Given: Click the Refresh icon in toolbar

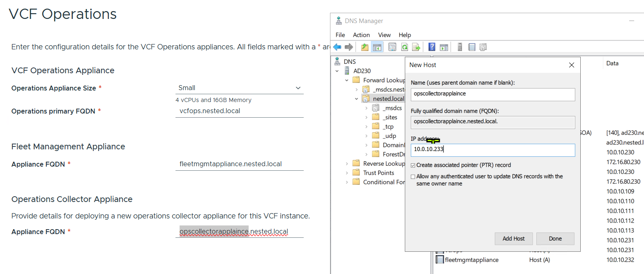Looking at the screenshot, I should (404, 47).
